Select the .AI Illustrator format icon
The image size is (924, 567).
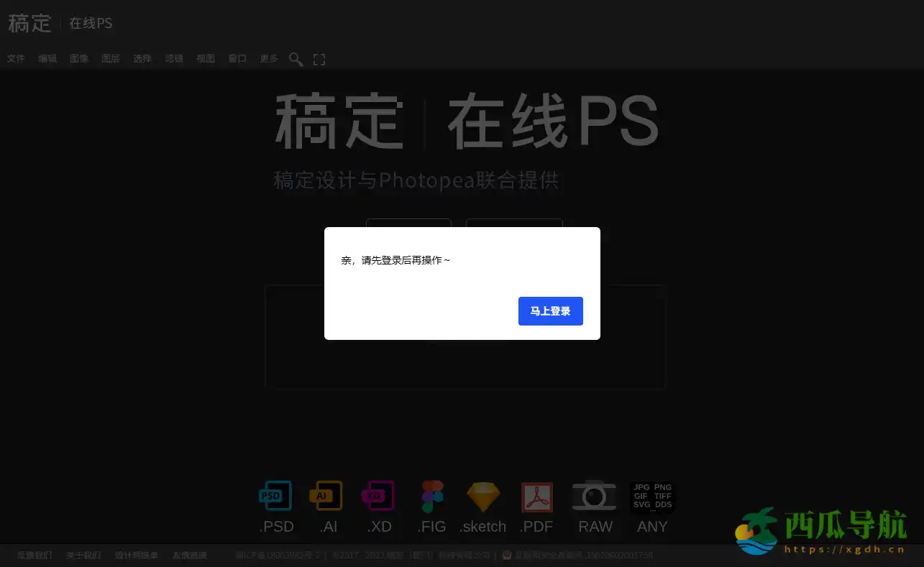point(327,495)
